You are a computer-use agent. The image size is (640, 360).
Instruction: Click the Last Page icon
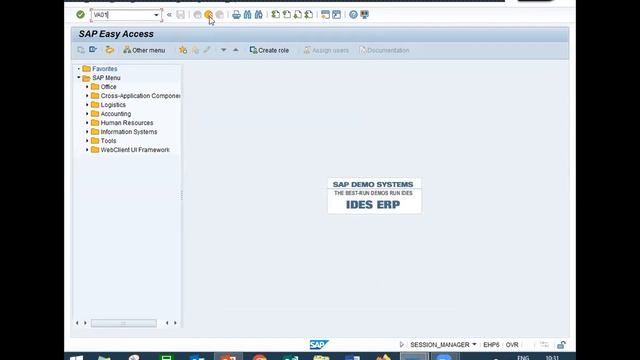pos(309,15)
